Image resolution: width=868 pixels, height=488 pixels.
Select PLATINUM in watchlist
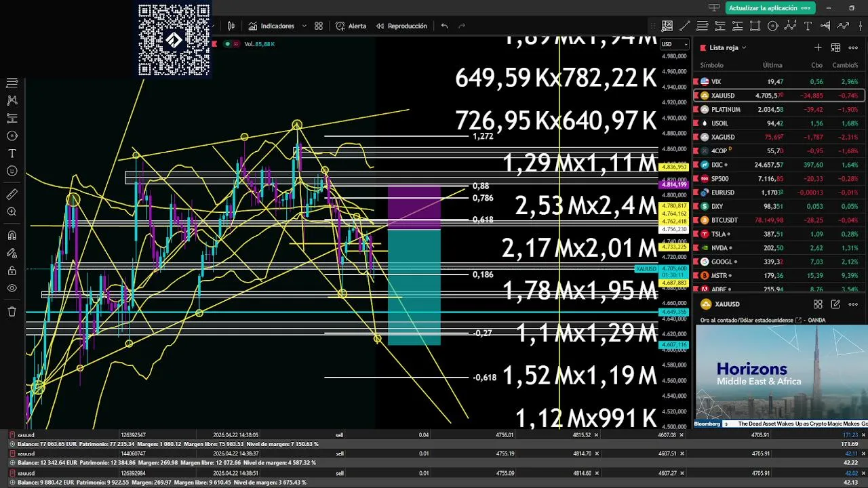pos(778,109)
